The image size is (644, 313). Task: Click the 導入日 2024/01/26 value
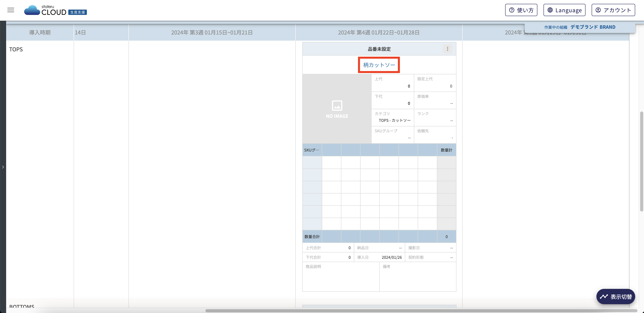click(x=391, y=257)
